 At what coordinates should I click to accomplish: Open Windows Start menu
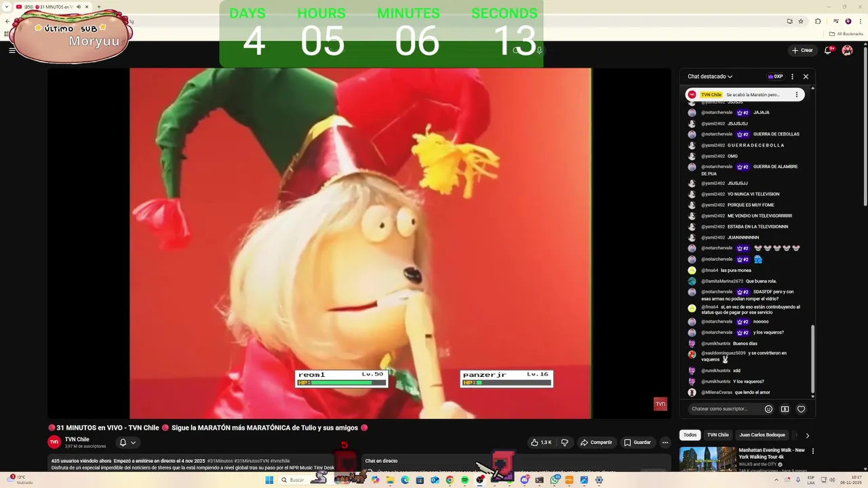click(269, 480)
